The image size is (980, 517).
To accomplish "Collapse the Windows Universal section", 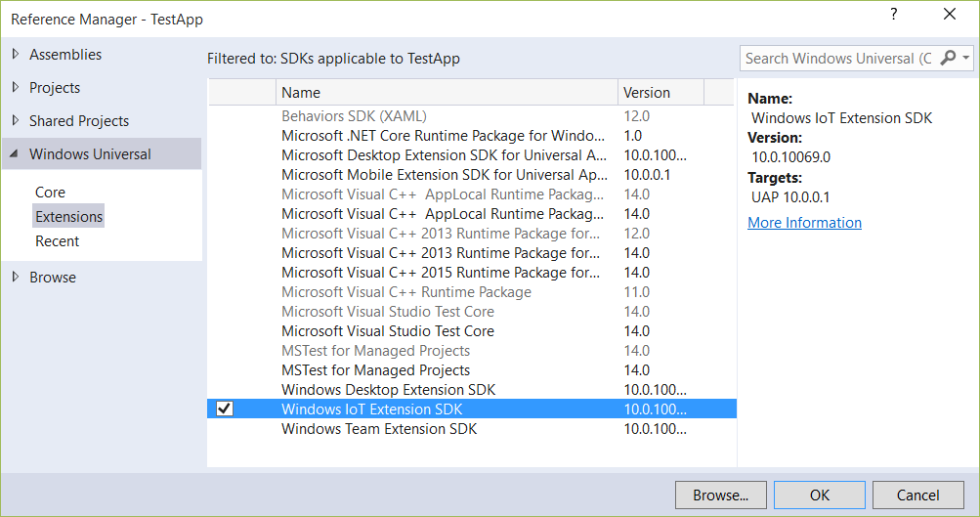I will point(15,154).
